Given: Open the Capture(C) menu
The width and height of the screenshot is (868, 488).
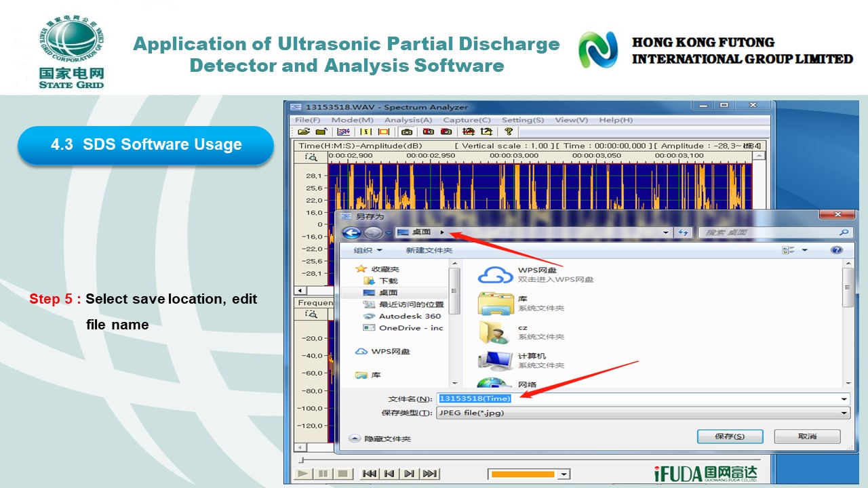Looking at the screenshot, I should pos(467,120).
